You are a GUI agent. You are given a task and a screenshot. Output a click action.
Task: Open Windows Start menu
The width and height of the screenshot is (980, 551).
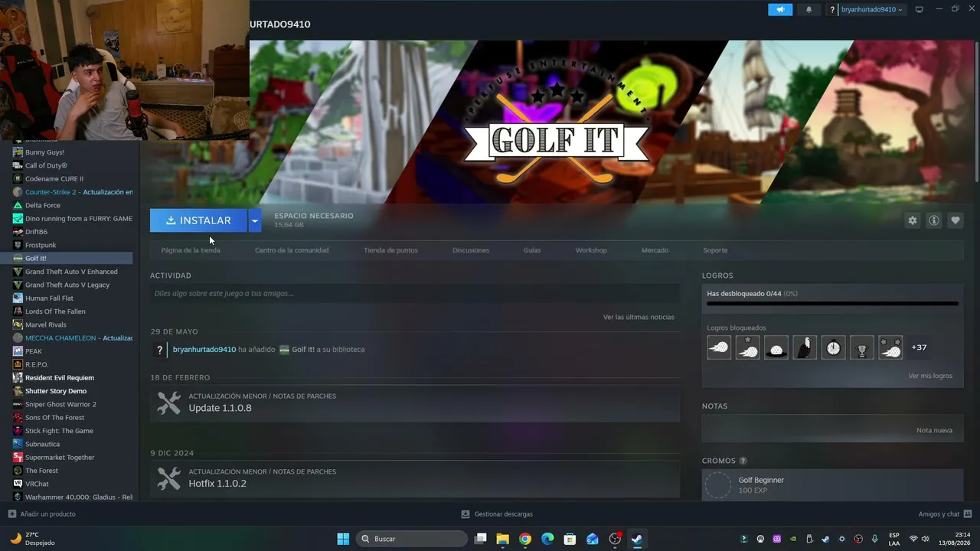tap(343, 539)
